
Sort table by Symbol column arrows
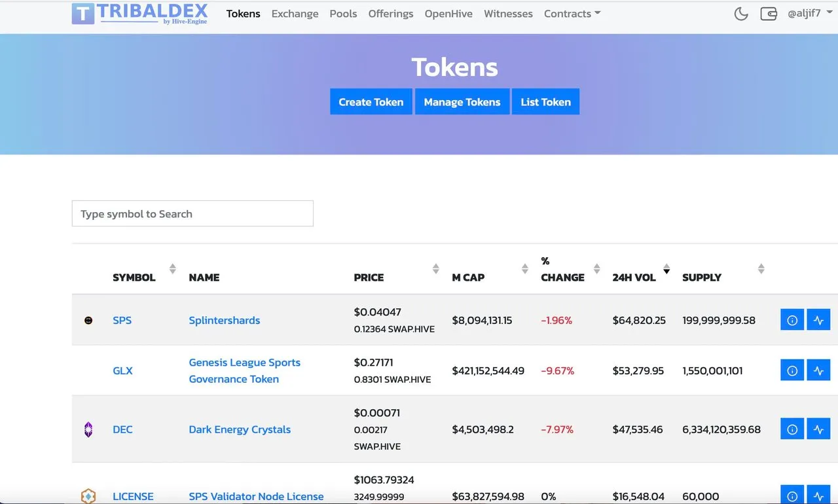point(173,269)
